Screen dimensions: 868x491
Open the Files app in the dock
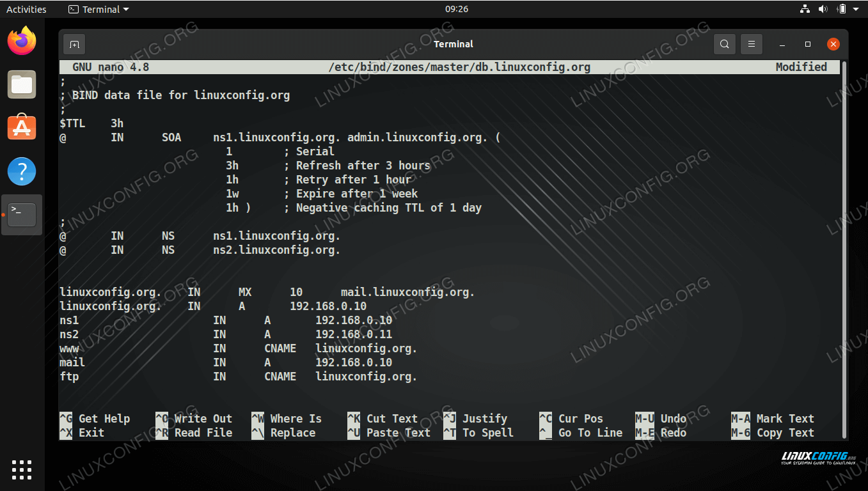tap(22, 84)
